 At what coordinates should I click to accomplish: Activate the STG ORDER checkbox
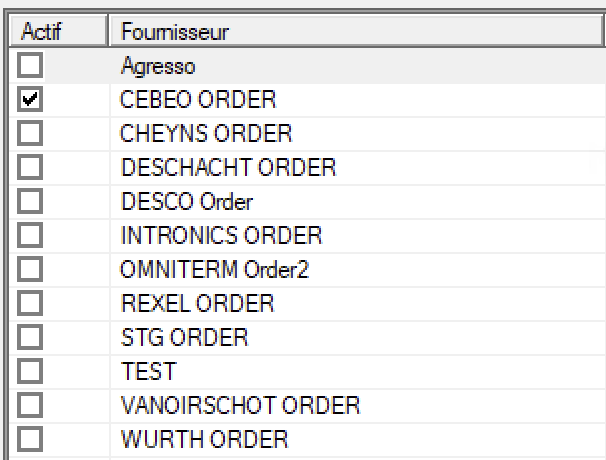[x=30, y=337]
